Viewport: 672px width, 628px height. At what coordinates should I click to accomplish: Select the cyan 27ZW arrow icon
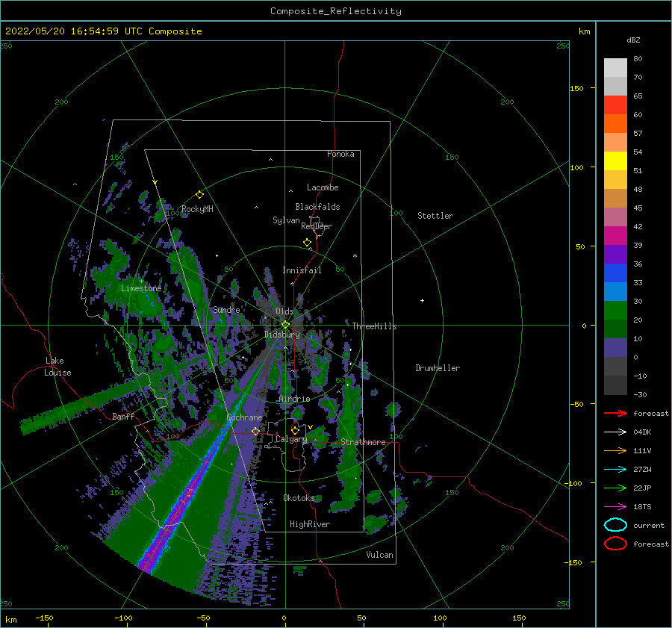coord(615,470)
